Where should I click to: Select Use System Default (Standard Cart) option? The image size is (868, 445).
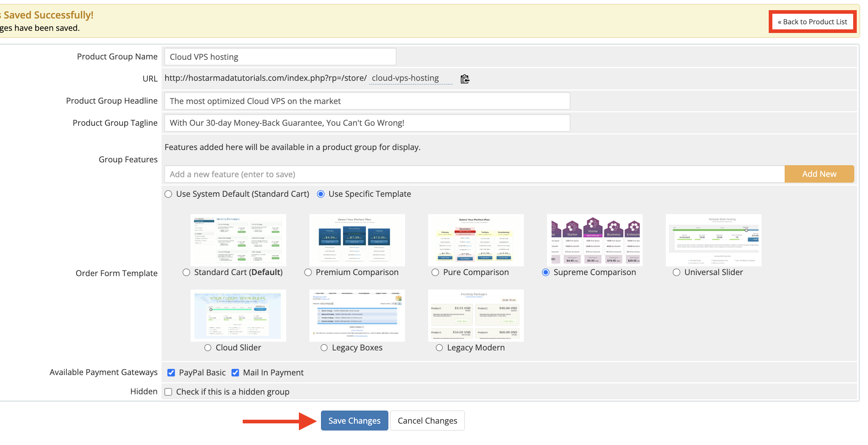(x=168, y=194)
